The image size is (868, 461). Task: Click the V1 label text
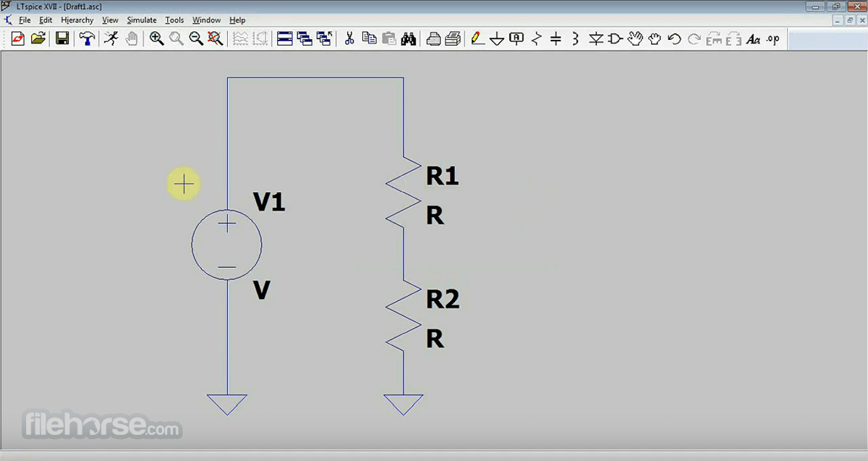(x=269, y=202)
